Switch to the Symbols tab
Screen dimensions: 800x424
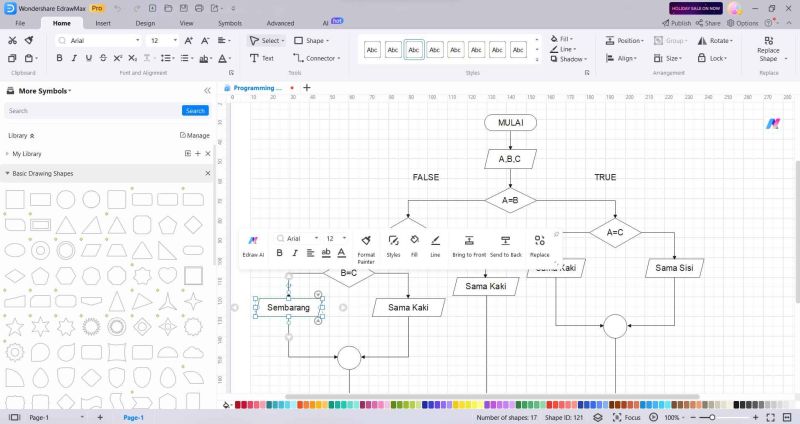click(230, 23)
